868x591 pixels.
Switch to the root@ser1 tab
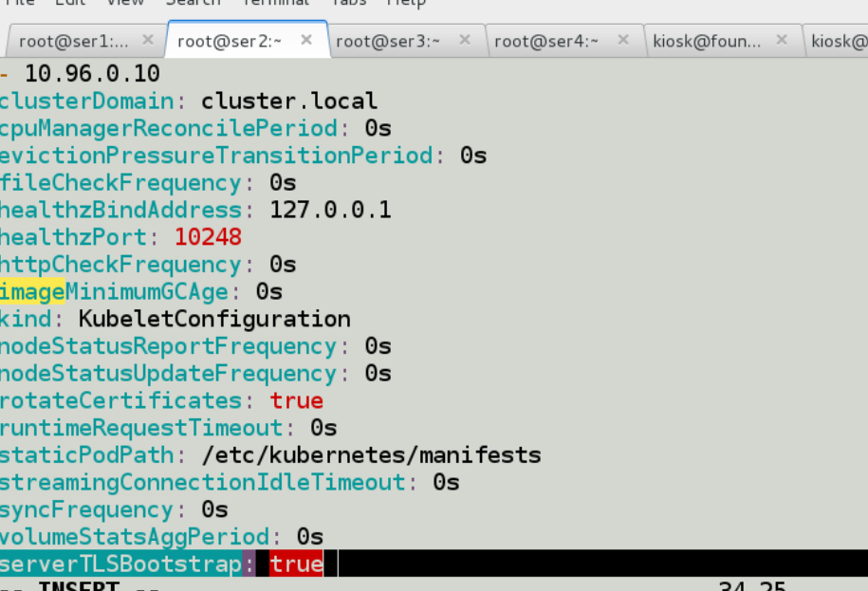pos(73,42)
